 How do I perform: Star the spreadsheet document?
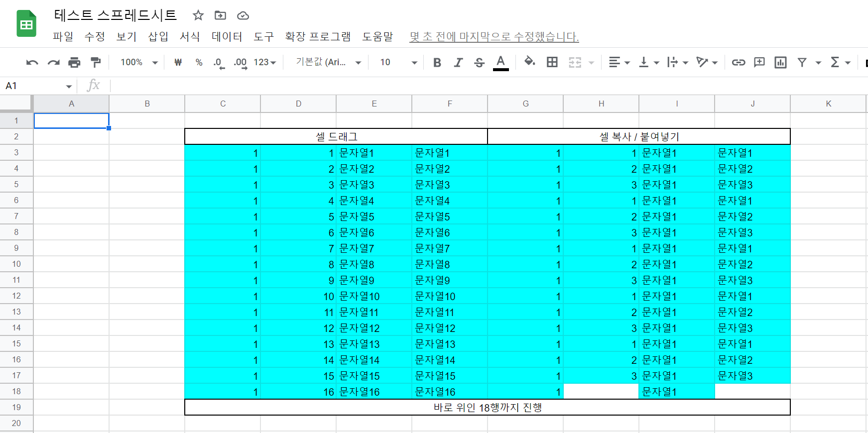198,15
